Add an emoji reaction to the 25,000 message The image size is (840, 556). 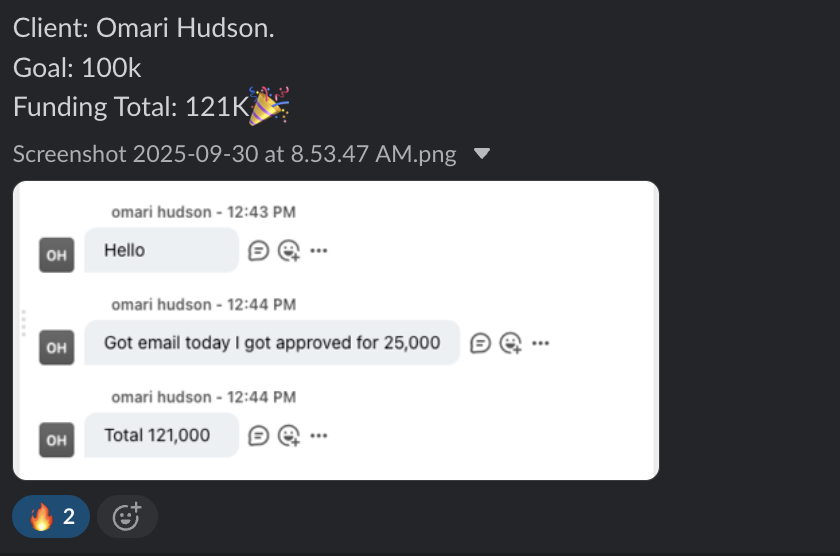pos(511,343)
